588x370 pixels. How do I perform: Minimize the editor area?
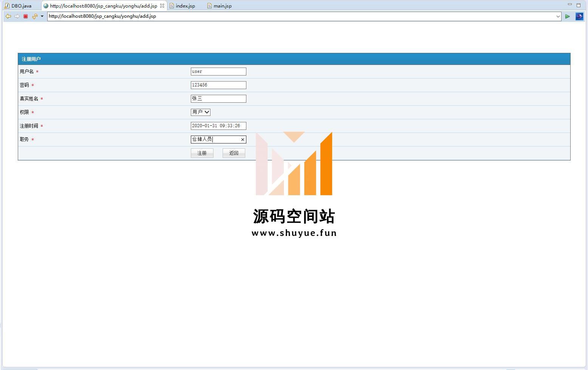(x=570, y=5)
